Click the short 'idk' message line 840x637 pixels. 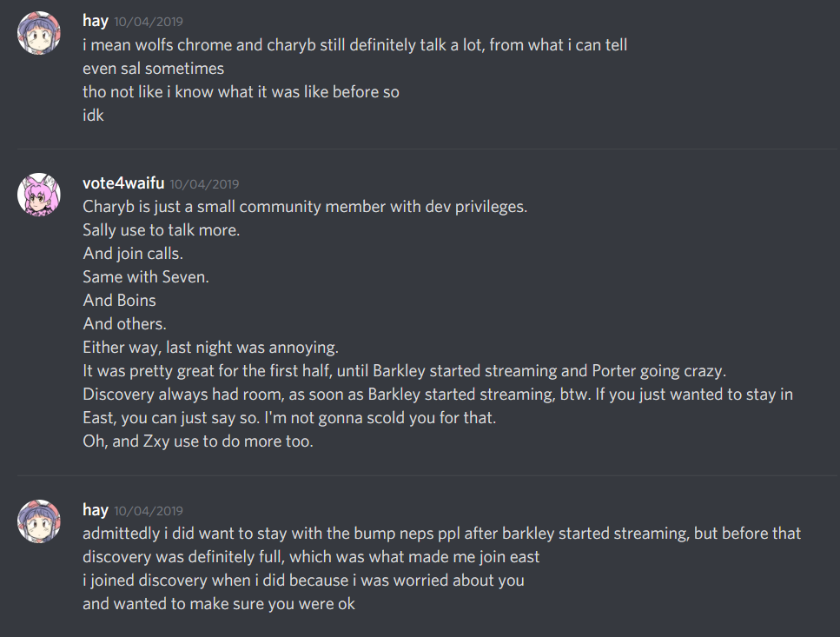(x=94, y=115)
